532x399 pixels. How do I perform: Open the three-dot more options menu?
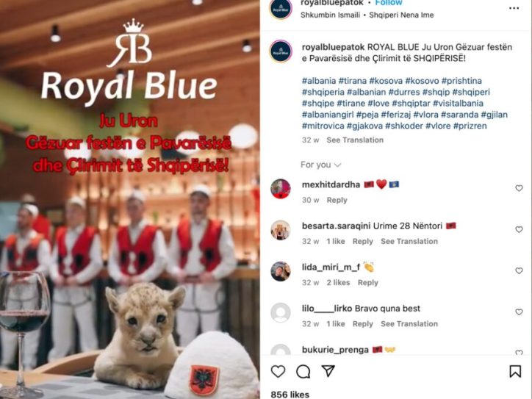[514, 8]
